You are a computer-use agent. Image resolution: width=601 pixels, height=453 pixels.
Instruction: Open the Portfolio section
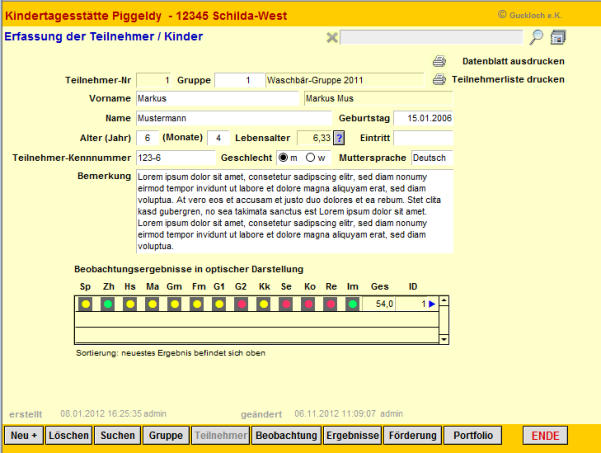tap(473, 436)
